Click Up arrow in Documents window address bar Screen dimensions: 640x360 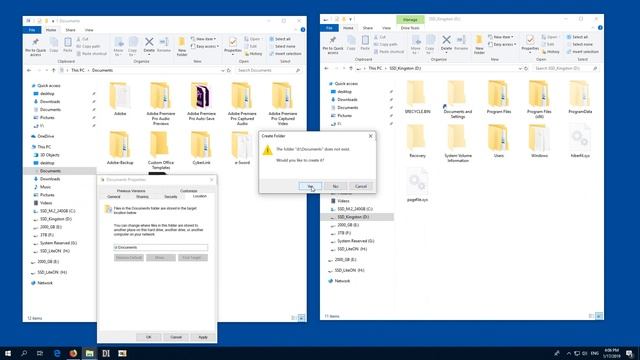pos(53,70)
